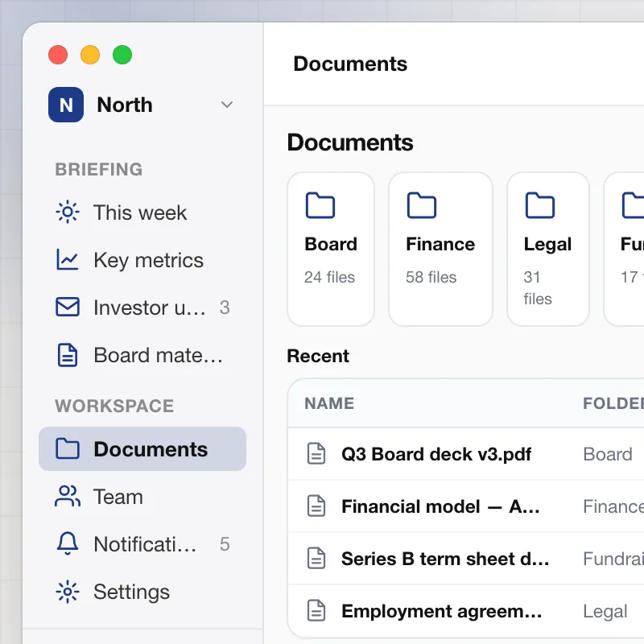Select Documents in the Workspace sidebar
This screenshot has height=644, width=644.
click(142, 448)
